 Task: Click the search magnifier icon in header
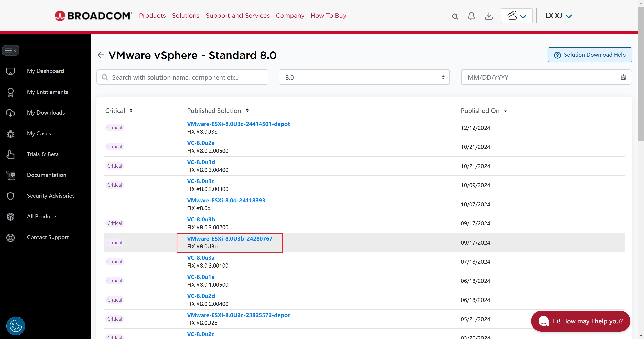point(455,17)
